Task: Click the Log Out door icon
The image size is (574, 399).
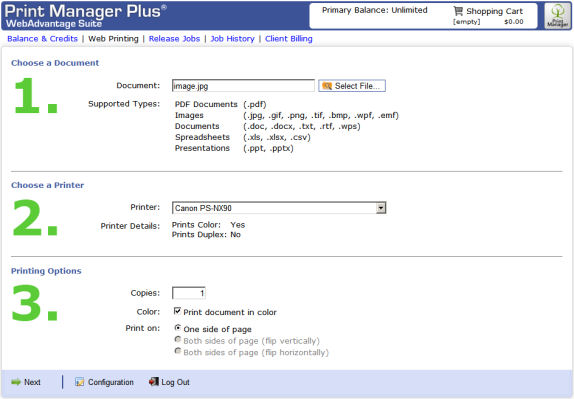Action: (x=154, y=382)
